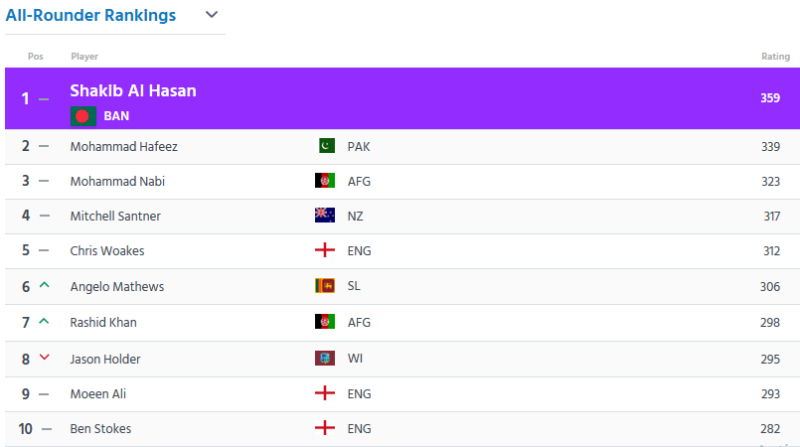Click the New Zealand flag icon
800x447 pixels.
pyautogui.click(x=325, y=215)
